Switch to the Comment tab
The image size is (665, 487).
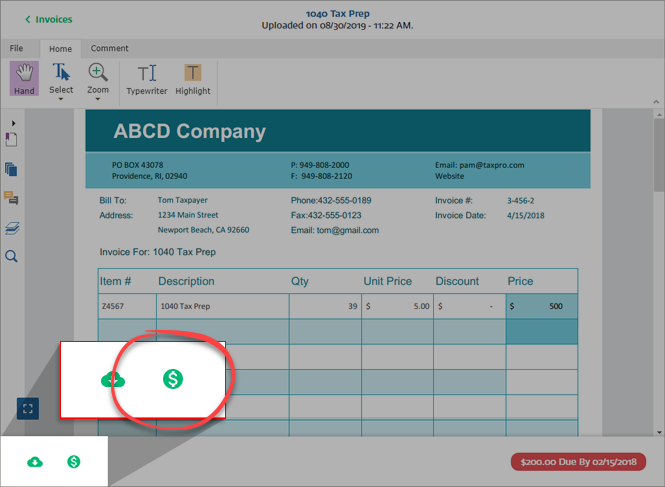click(x=109, y=48)
